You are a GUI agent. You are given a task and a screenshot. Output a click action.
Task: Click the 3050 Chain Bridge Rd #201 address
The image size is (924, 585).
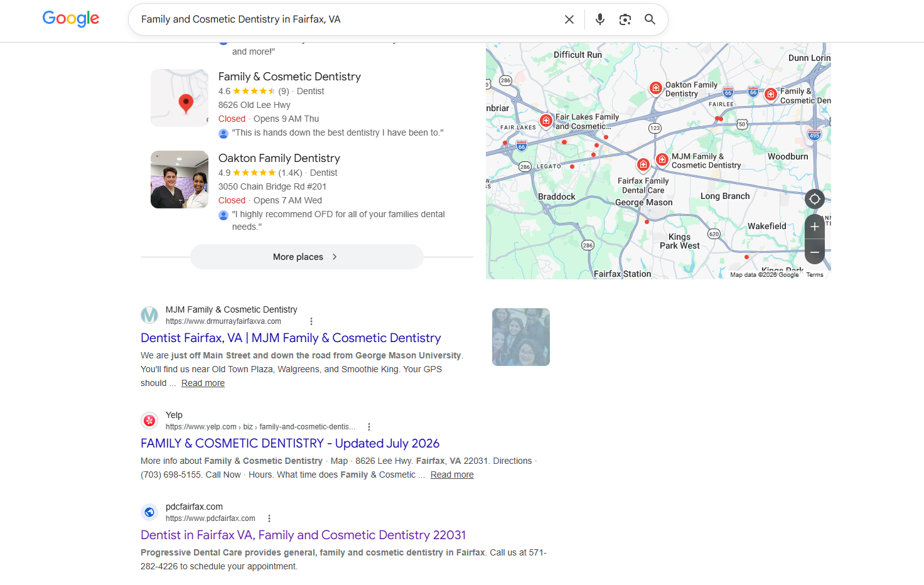point(272,186)
